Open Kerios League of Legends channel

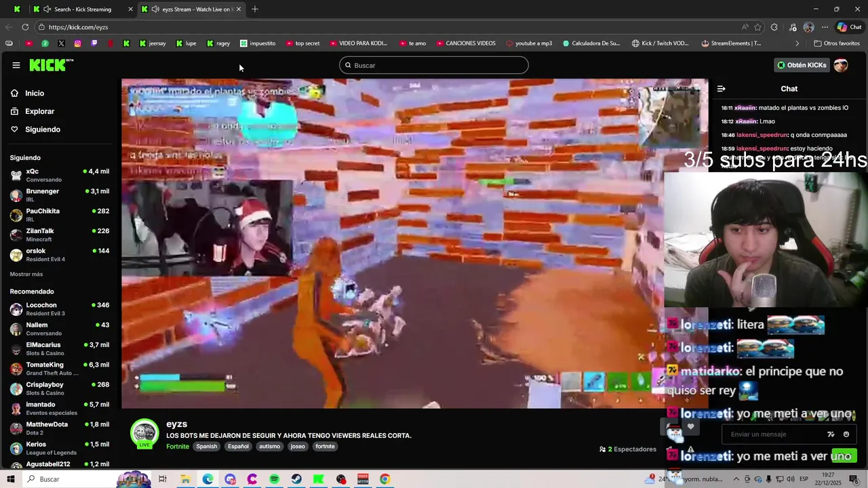[60, 448]
